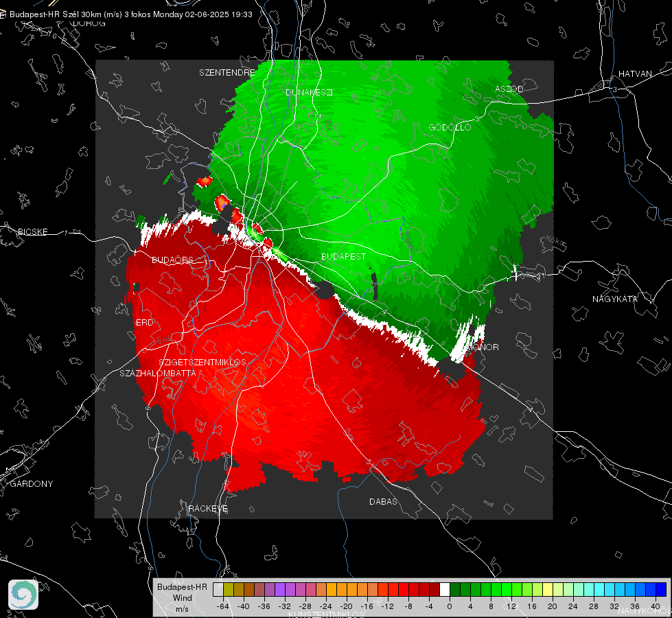Click the swirl logo icon at bottom-left
672x618 pixels.
click(x=23, y=595)
